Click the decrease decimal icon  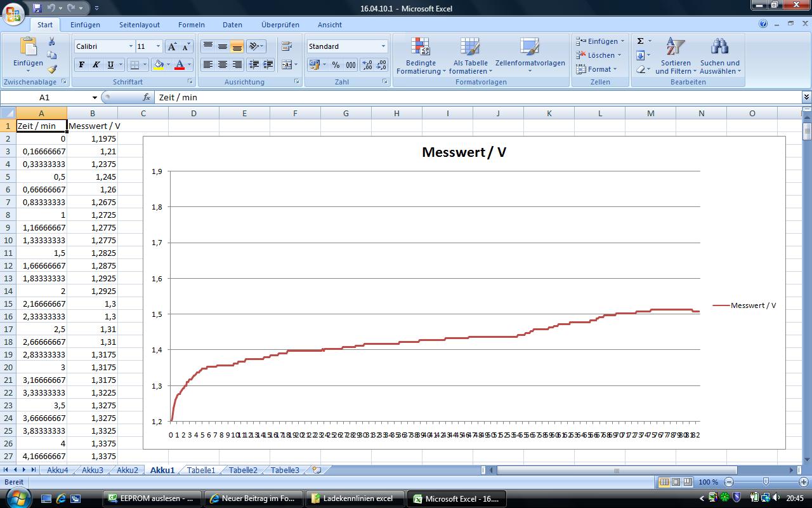(381, 65)
